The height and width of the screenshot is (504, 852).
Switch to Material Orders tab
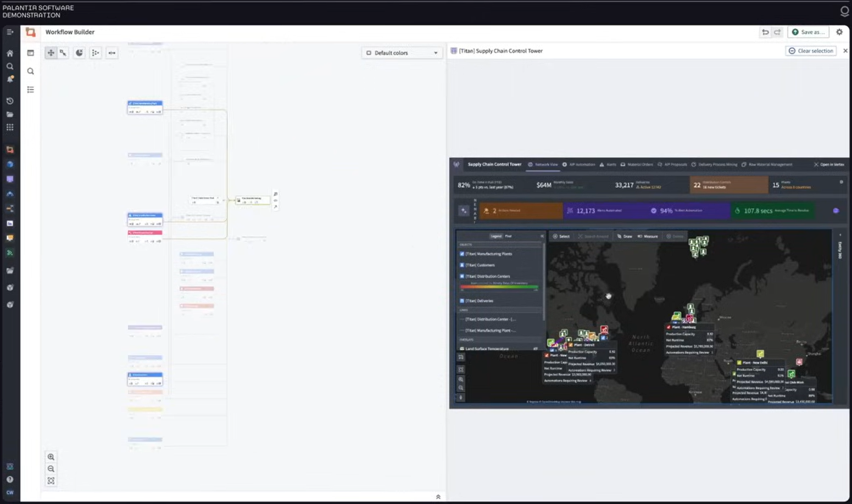point(637,164)
